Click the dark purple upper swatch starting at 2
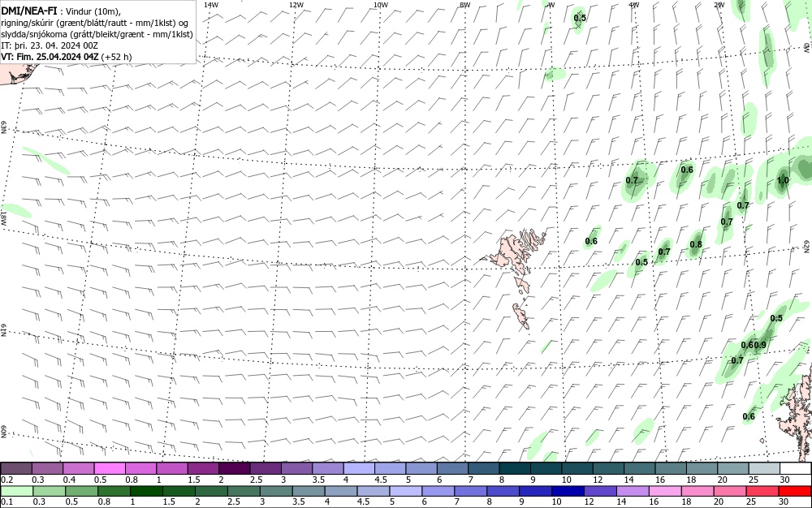 coord(234,469)
